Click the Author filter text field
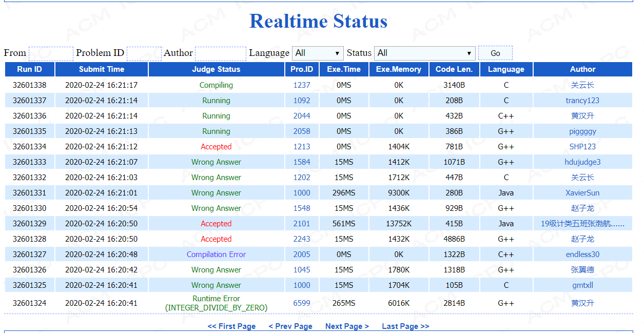Screen dimensions: 644x333 (221, 53)
